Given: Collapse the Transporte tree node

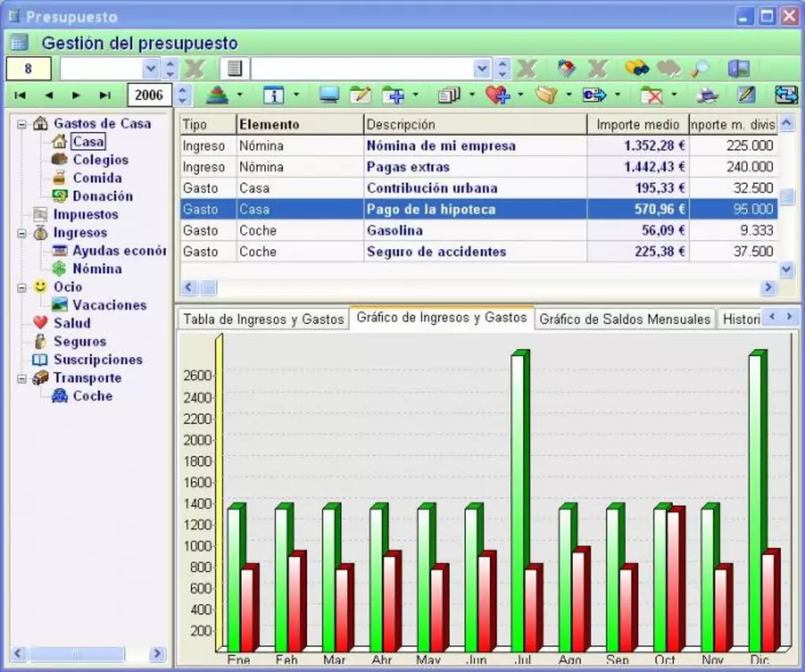Looking at the screenshot, I should click(22, 379).
